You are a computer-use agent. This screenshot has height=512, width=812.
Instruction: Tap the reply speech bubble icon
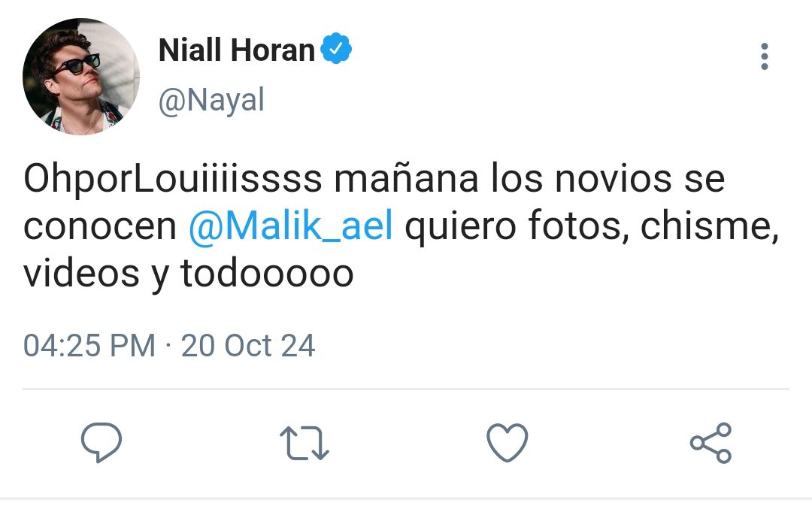coord(101,443)
